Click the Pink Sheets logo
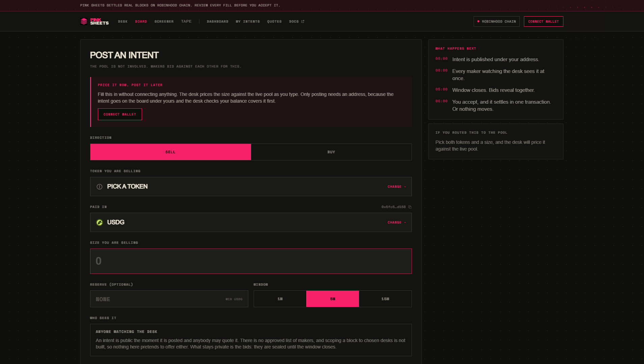Image resolution: width=644 pixels, height=364 pixels. pyautogui.click(x=94, y=21)
